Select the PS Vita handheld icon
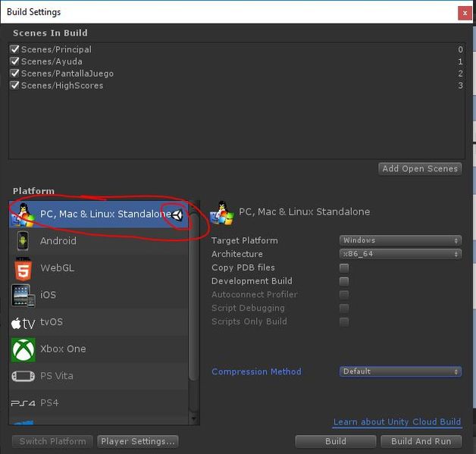The height and width of the screenshot is (454, 476). point(23,376)
